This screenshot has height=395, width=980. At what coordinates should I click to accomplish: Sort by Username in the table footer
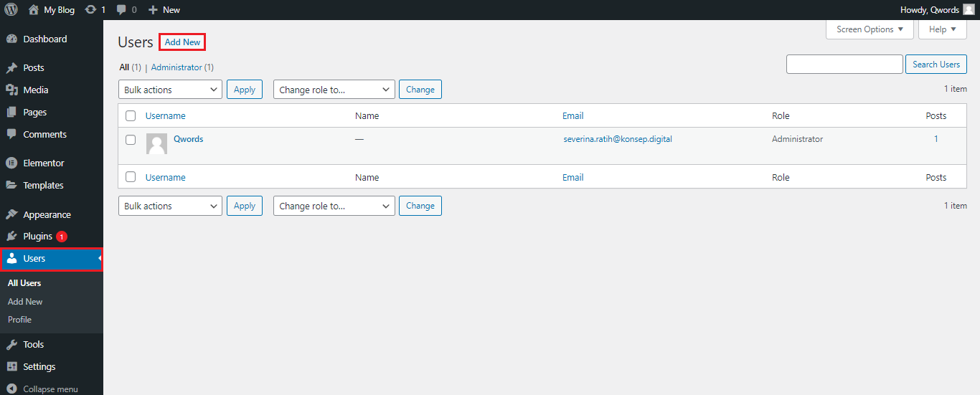tap(165, 177)
